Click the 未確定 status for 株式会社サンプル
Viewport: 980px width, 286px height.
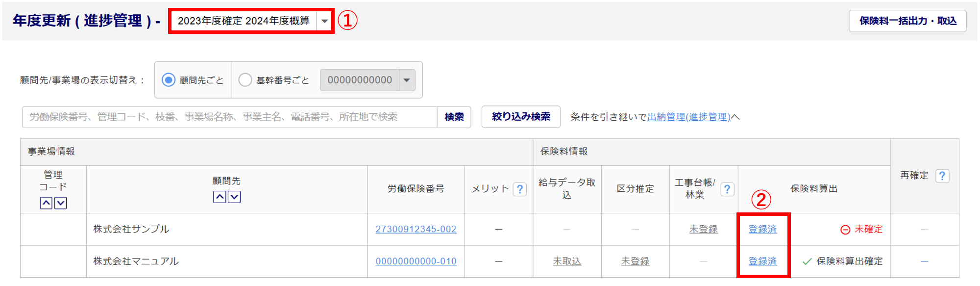click(868, 229)
